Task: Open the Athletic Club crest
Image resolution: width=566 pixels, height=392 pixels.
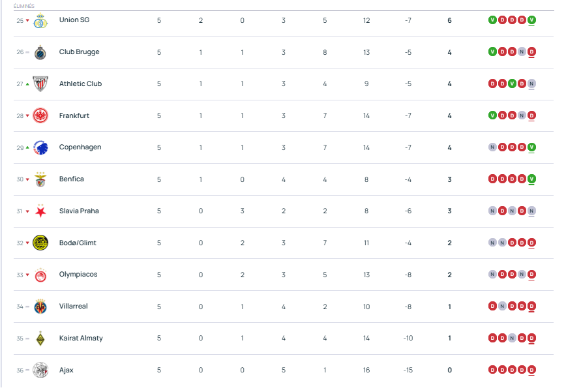Action: [40, 83]
